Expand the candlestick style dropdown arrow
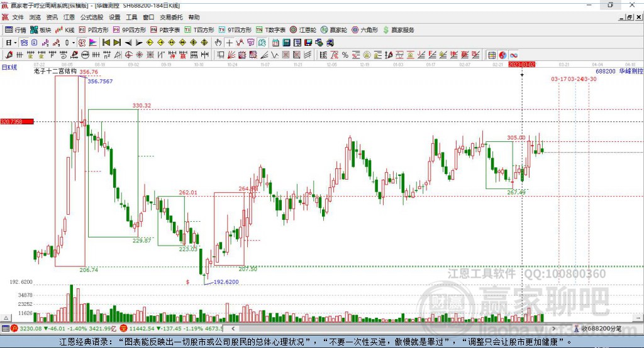This screenshot has width=644, height=348. click(74, 43)
